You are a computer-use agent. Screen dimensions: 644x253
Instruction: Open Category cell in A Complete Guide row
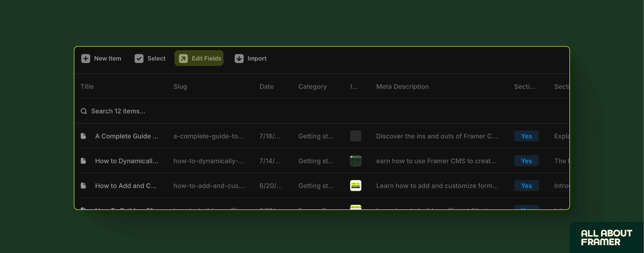(316, 136)
